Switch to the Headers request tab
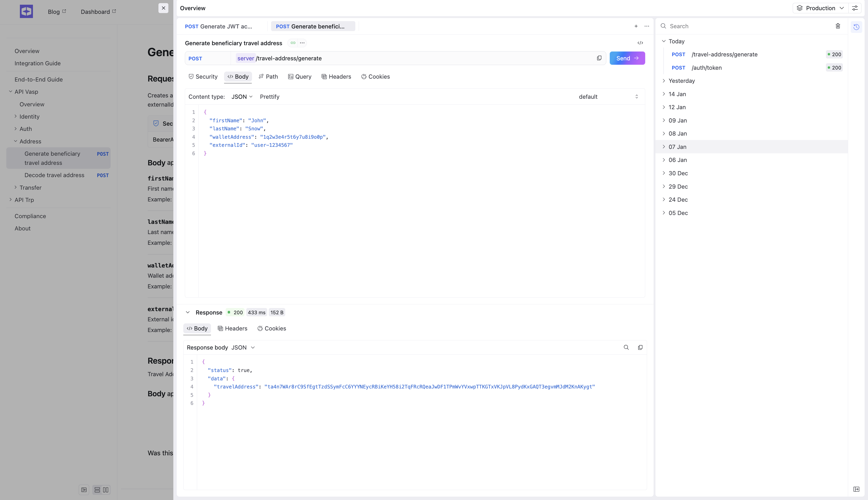Screen dimensions: 868x500 point(336,77)
